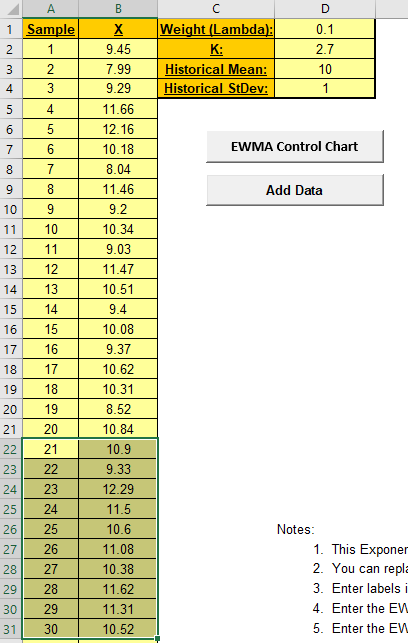Image resolution: width=408 pixels, height=643 pixels.
Task: Click the X header cell
Action: [118, 29]
